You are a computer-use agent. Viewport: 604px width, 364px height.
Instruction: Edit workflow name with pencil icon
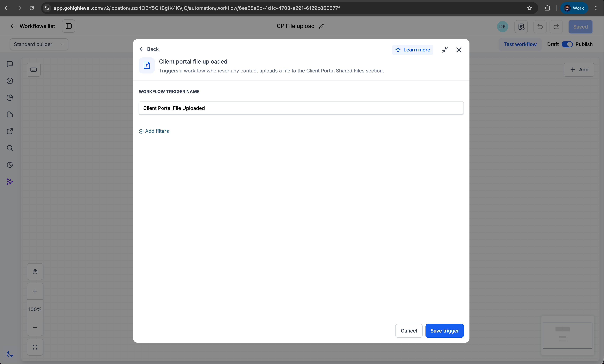click(x=322, y=26)
